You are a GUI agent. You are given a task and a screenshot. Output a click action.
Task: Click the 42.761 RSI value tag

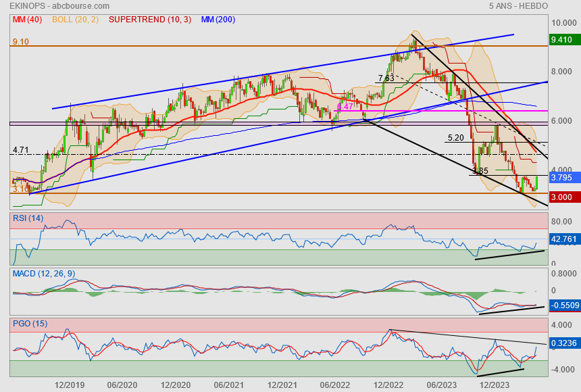564,239
